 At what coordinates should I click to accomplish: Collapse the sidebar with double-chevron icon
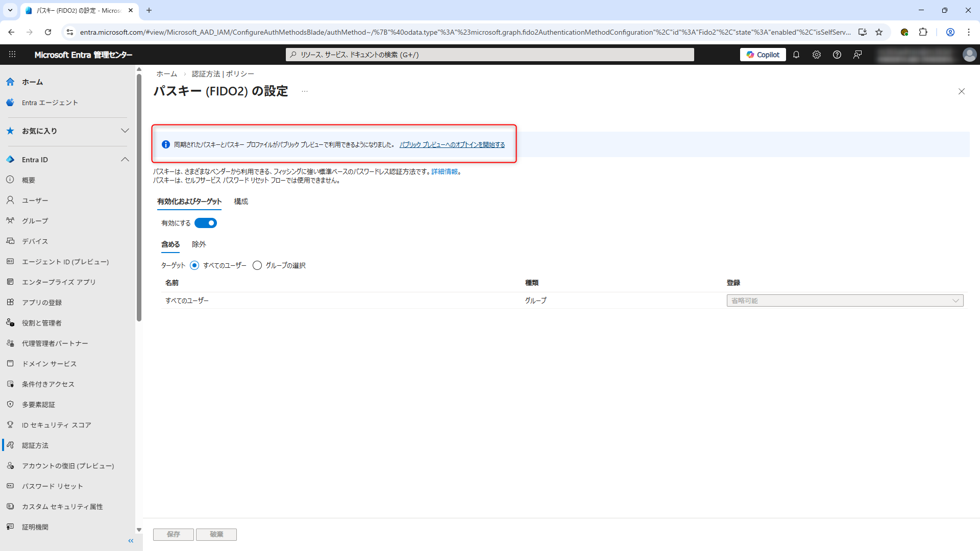coord(131,541)
